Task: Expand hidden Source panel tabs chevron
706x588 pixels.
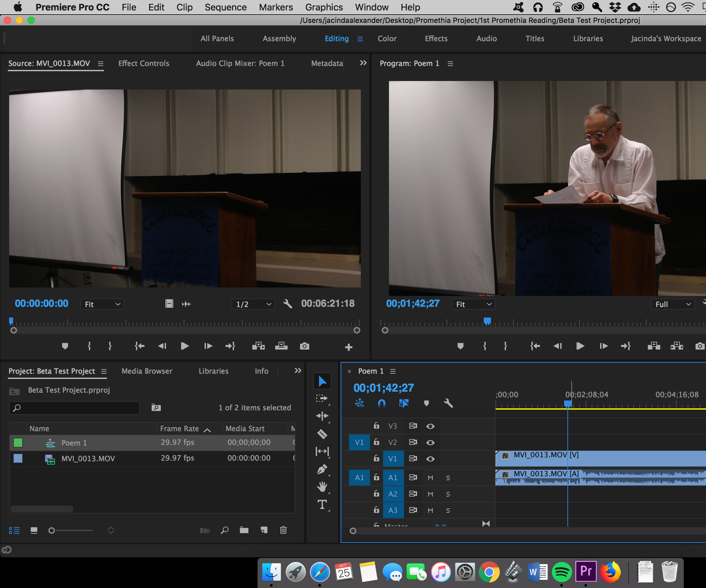Action: [x=363, y=63]
